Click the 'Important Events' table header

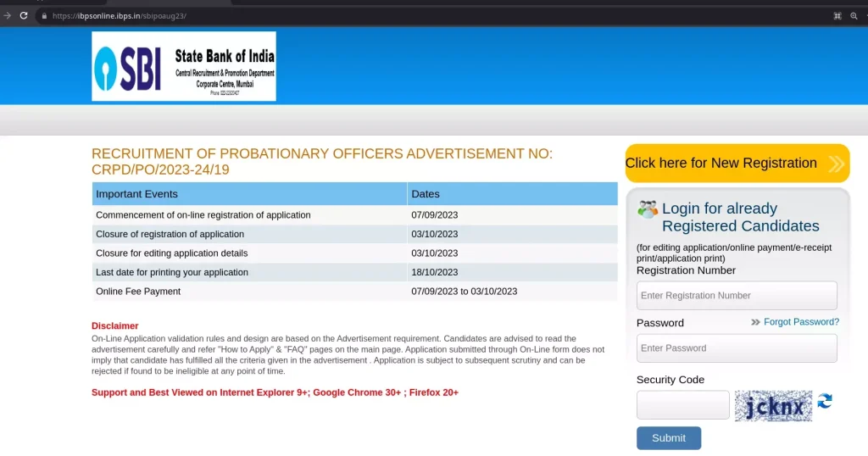point(249,194)
